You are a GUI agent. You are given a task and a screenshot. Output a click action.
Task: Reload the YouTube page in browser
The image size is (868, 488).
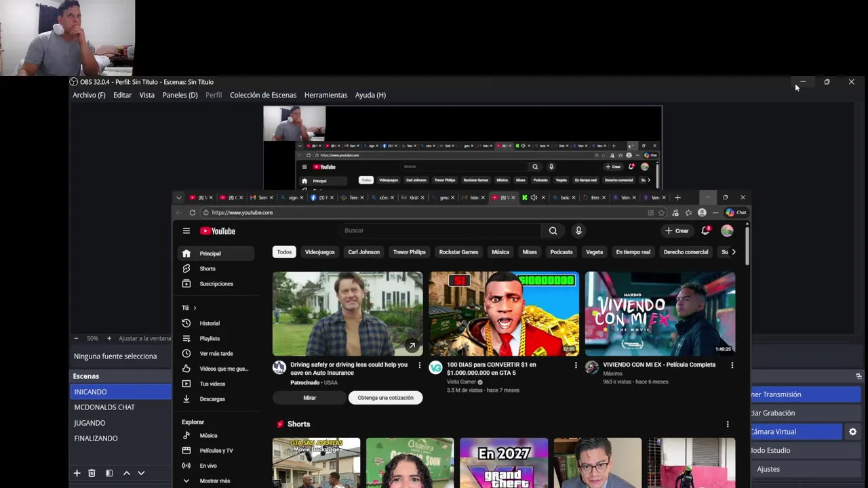pyautogui.click(x=193, y=213)
